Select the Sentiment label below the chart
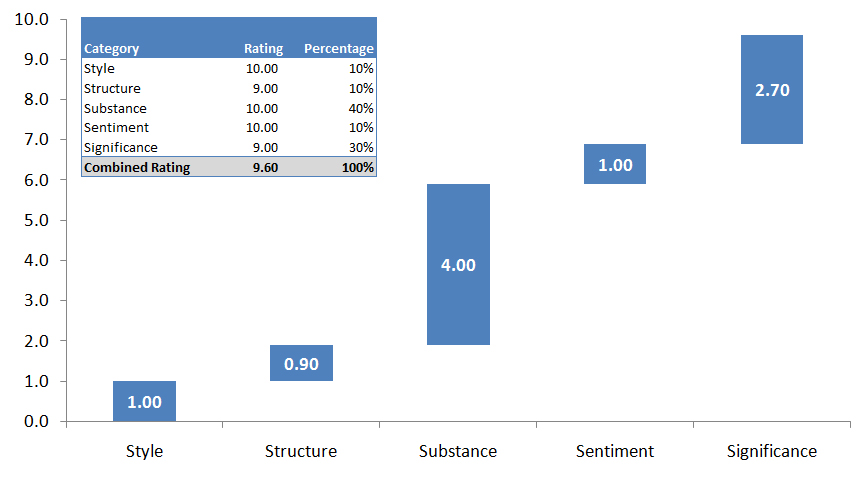The image size is (866, 477). 615,451
